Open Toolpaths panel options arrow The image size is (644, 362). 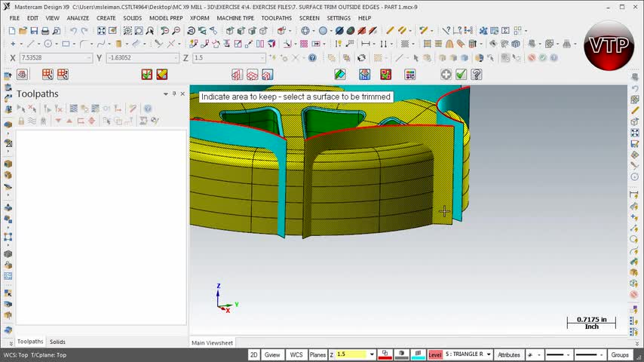[165, 94]
